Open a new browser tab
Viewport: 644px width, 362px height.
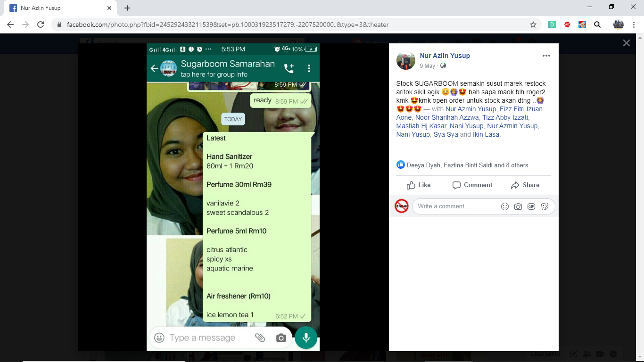pos(127,8)
